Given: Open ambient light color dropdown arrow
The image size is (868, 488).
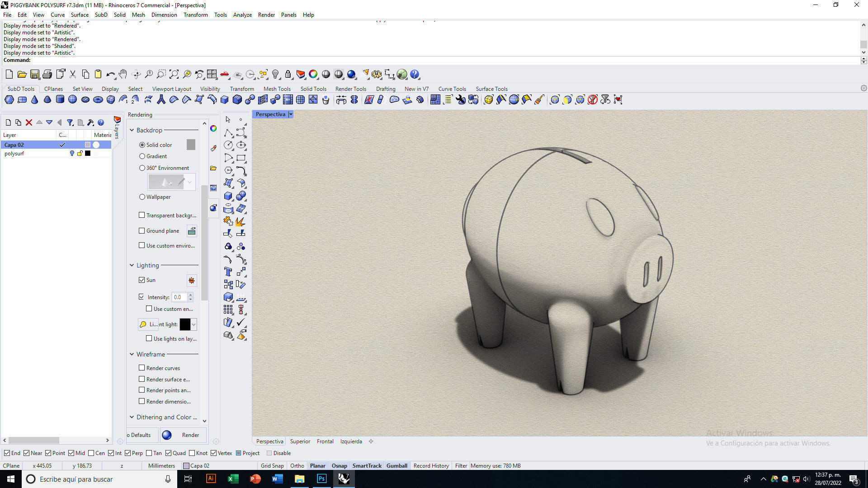Looking at the screenshot, I should [194, 324].
